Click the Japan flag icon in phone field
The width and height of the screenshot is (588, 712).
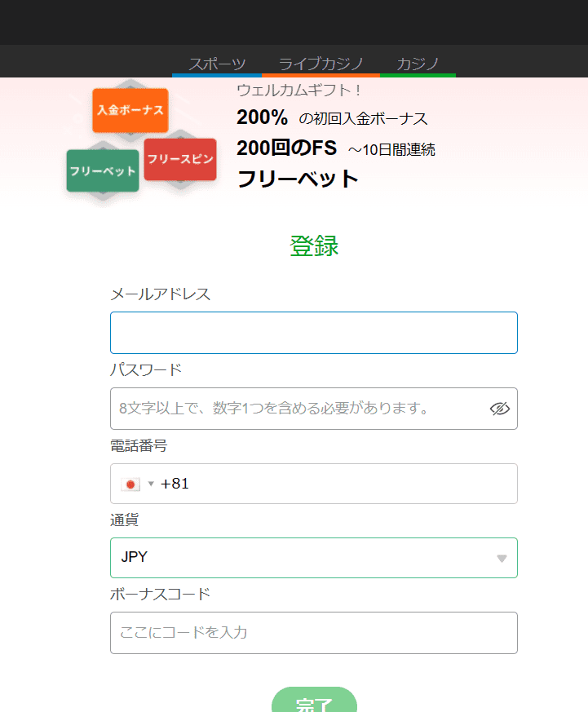coord(130,484)
